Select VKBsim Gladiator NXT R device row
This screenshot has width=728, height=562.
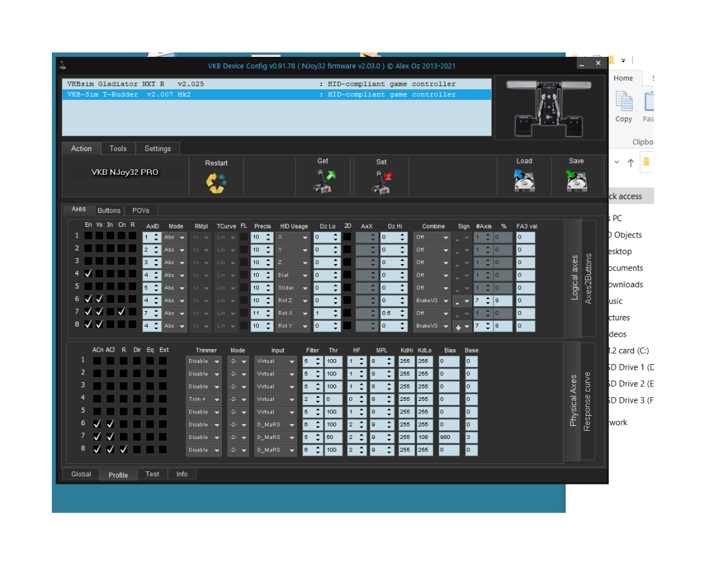[277, 84]
